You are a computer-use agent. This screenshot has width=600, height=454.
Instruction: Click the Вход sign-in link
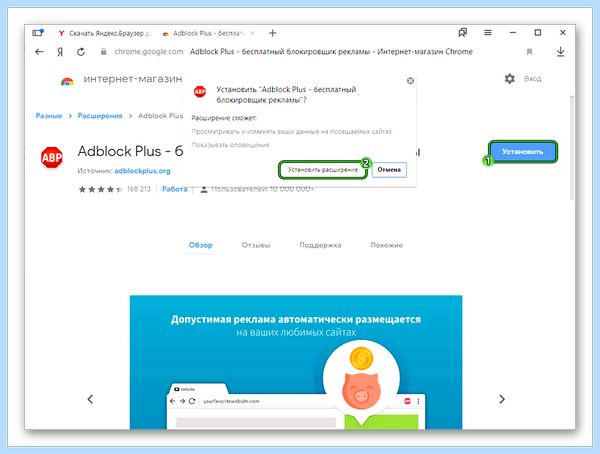tap(532, 79)
